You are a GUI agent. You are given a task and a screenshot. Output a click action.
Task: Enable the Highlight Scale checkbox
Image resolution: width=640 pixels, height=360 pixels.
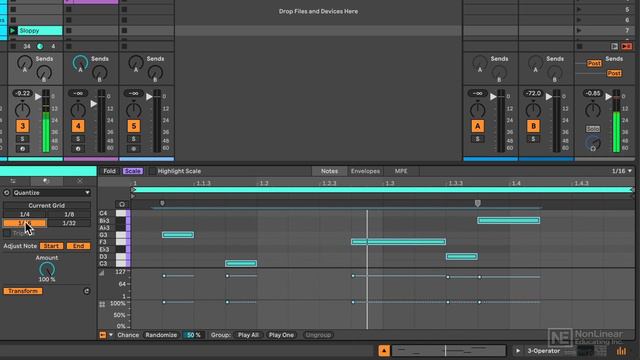point(152,171)
